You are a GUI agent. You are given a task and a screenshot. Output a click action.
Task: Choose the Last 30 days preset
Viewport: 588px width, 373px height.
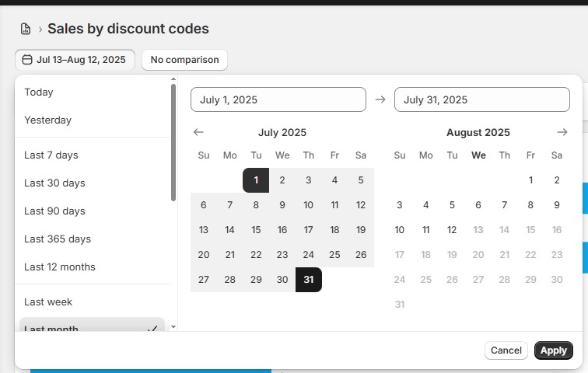coord(54,183)
